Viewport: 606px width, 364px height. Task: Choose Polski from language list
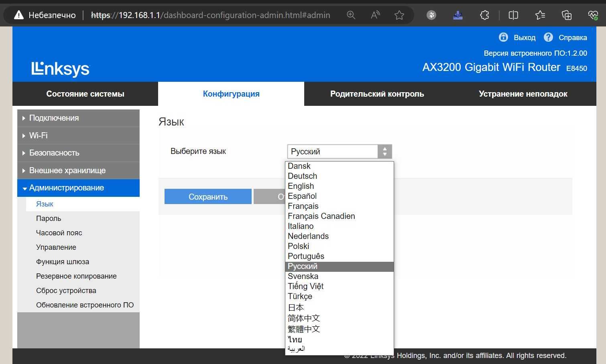340,246
